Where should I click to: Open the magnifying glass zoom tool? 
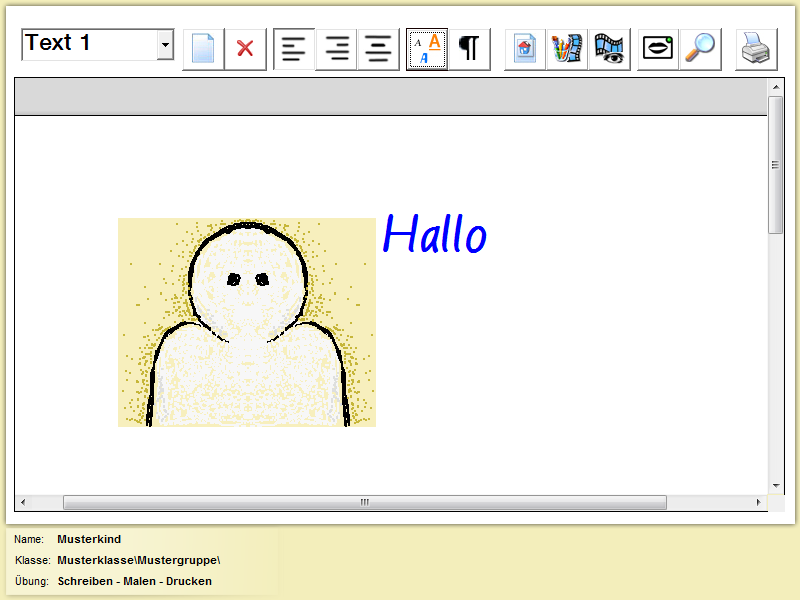[700, 48]
